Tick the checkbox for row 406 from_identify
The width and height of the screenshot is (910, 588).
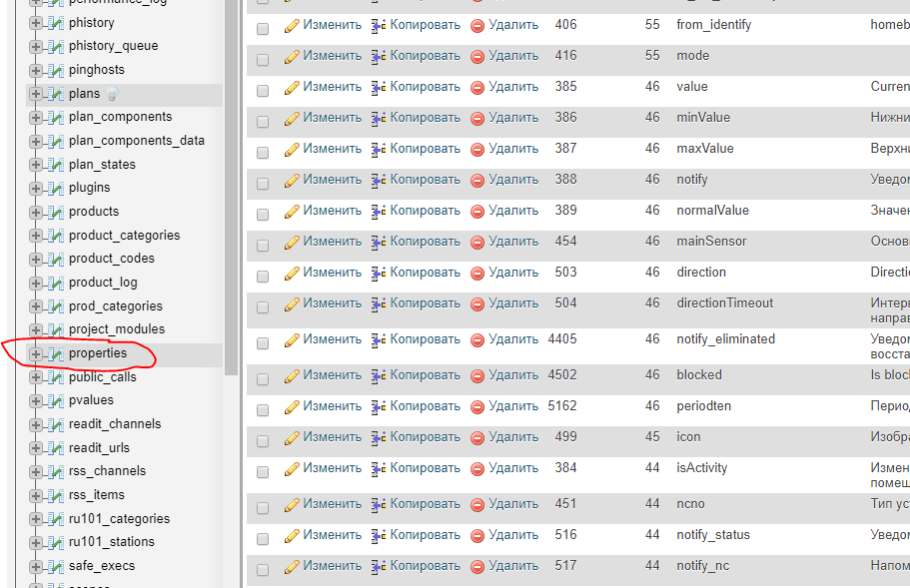263,28
